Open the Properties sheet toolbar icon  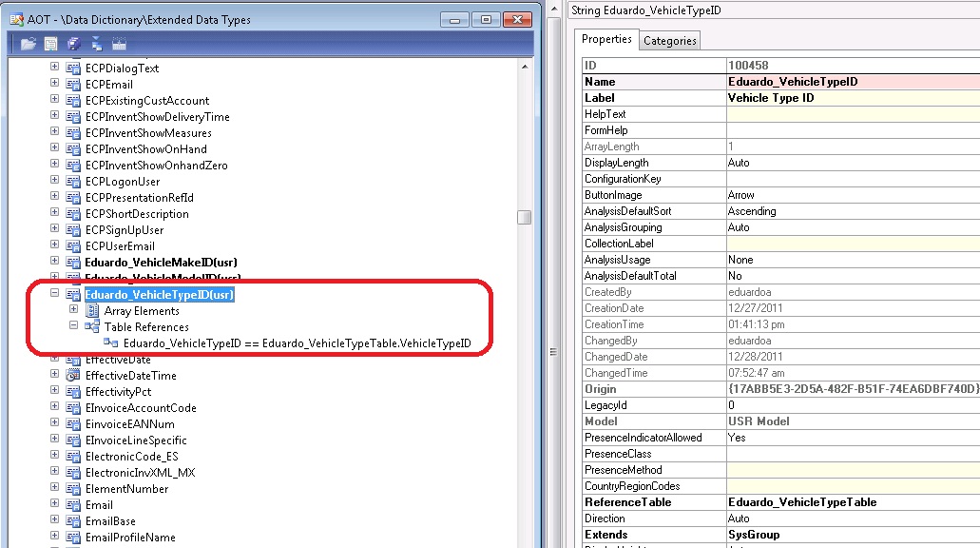[x=51, y=44]
